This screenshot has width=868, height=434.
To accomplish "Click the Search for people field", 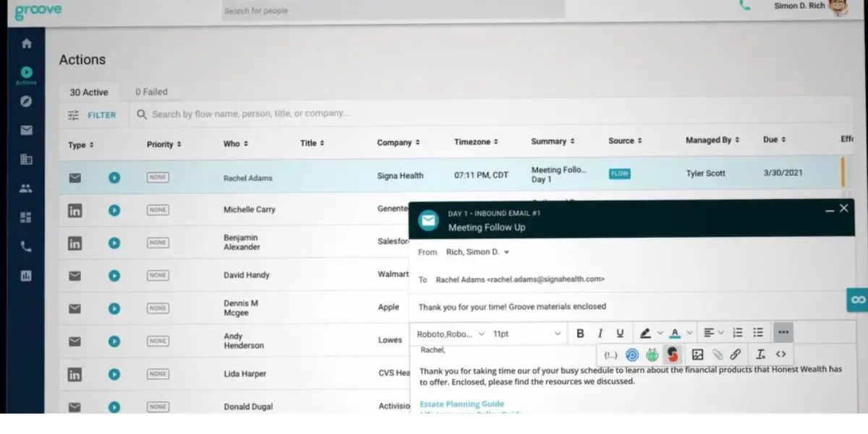I will [x=393, y=10].
